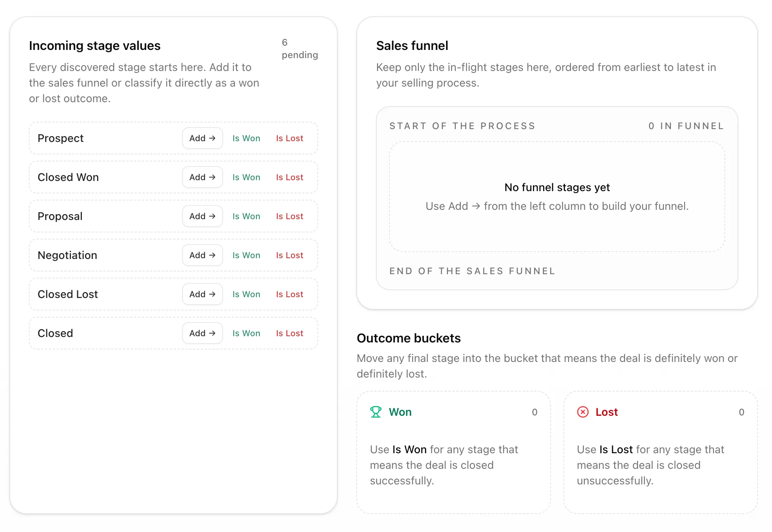Click the Won bucket count of 0
Screen dimensions: 772x532
coord(535,412)
